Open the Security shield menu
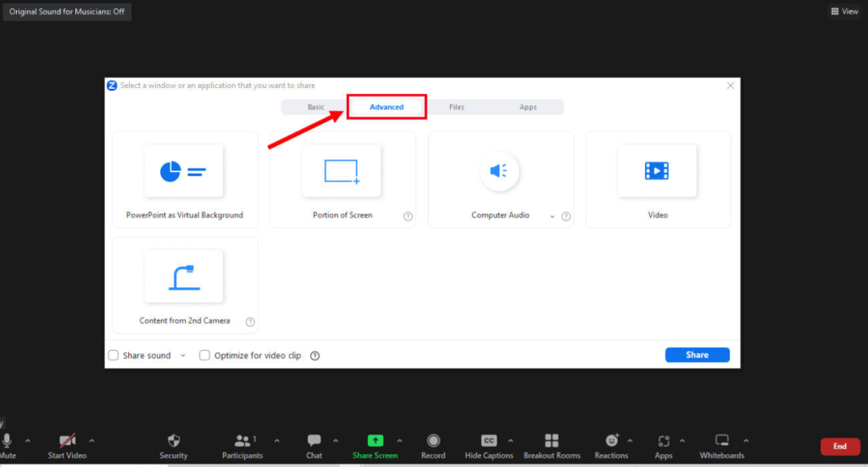868x467 pixels. [174, 447]
